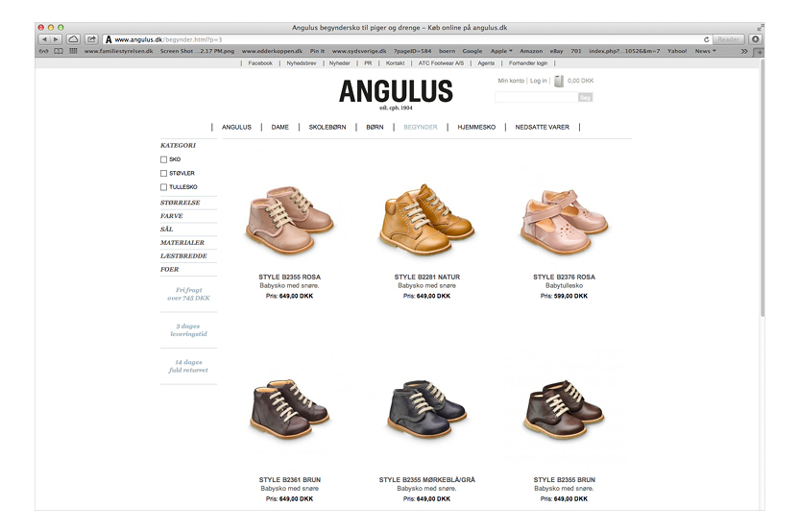Screen dimensions: 799x532
Task: Open the BØRN navigation menu item
Action: tap(375, 127)
